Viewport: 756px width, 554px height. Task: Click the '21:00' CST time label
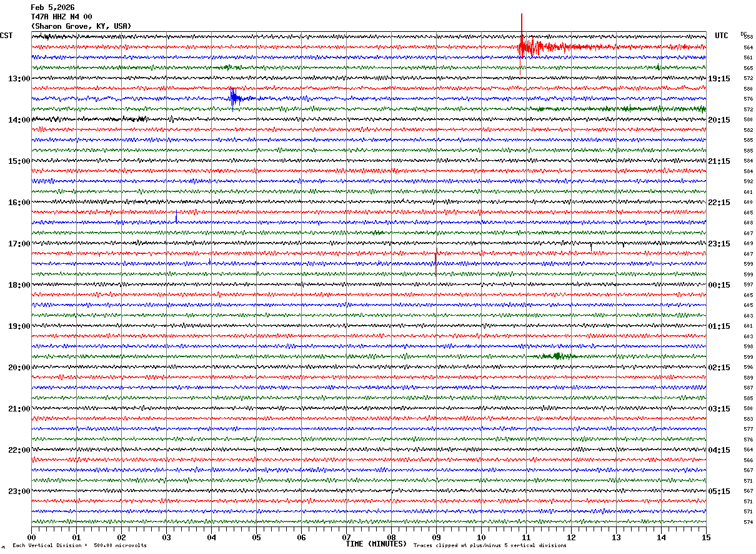[19, 409]
